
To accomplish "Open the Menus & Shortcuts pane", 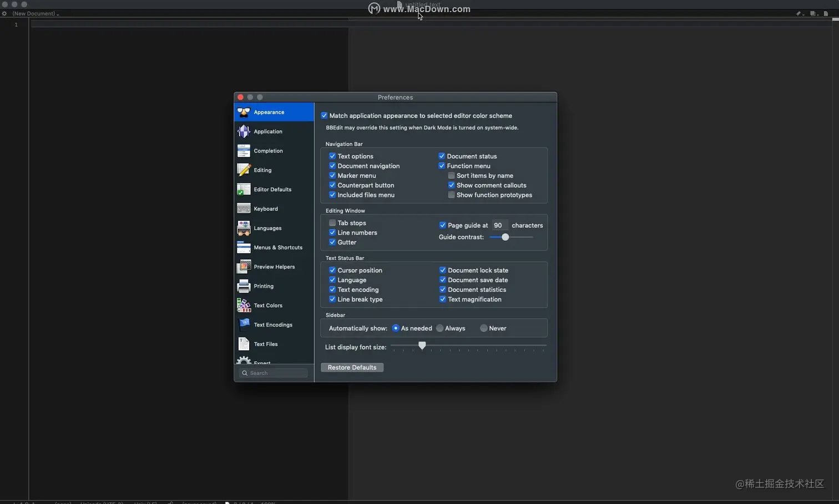I will pyautogui.click(x=274, y=248).
